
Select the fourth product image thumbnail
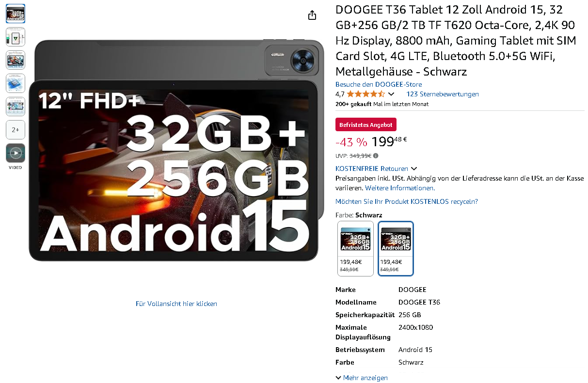(16, 83)
